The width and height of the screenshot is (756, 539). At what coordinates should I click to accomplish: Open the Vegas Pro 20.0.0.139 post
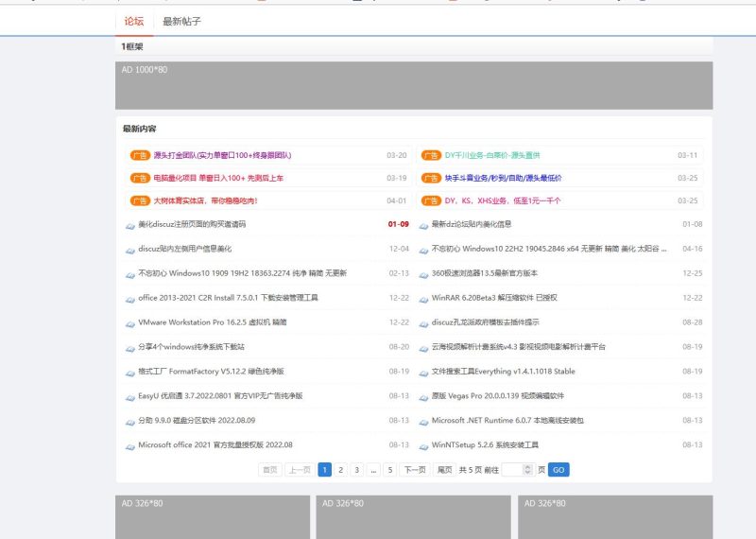tap(497, 396)
